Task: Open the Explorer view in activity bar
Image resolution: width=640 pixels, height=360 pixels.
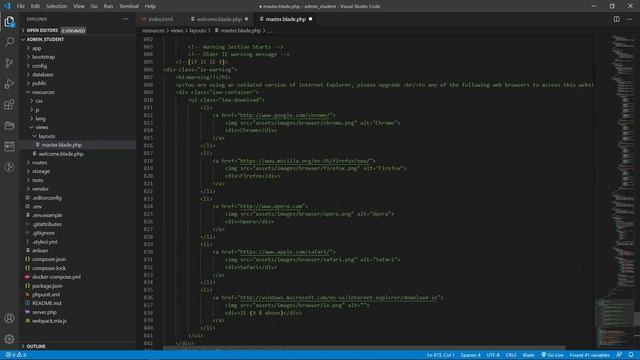Action: coord(9,21)
